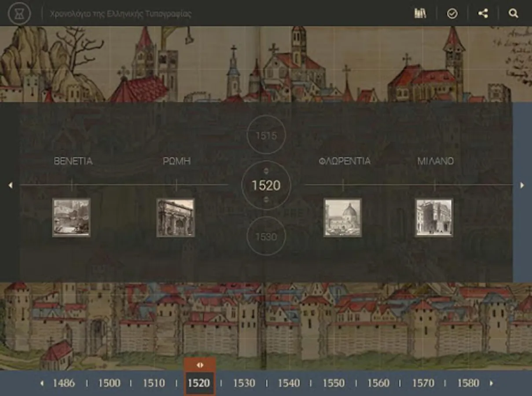Jump to 1530 on the bottom timeline
The width and height of the screenshot is (532, 396).
click(244, 383)
